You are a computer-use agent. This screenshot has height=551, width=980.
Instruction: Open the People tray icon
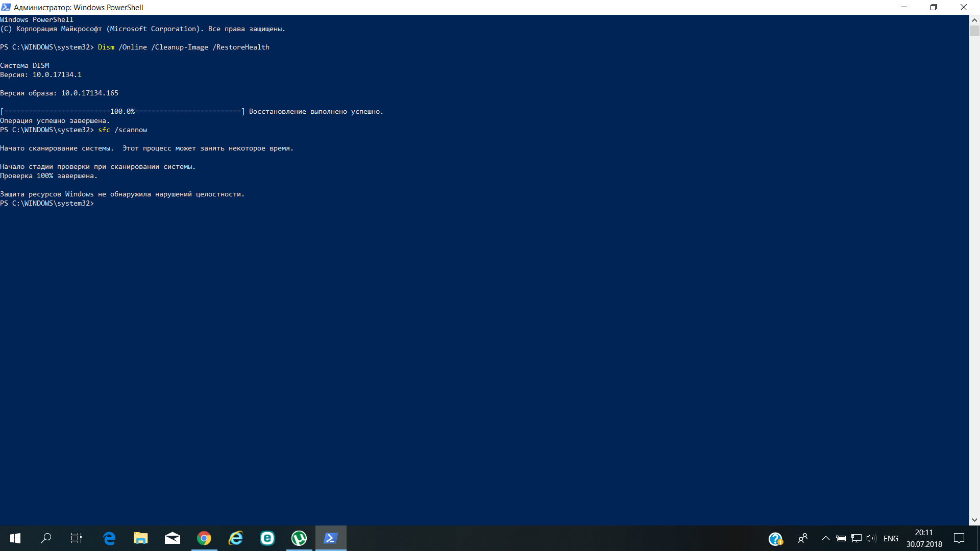803,538
